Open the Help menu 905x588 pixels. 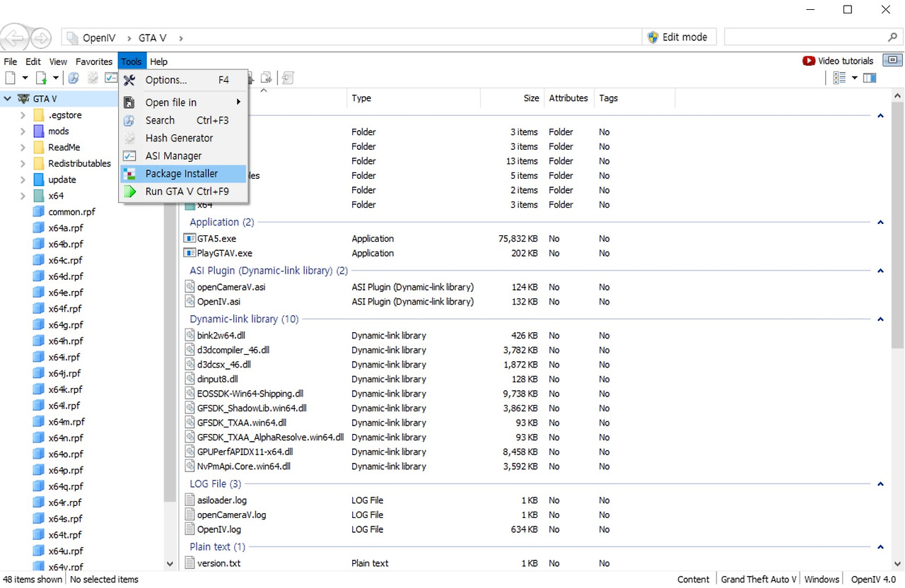[158, 61]
